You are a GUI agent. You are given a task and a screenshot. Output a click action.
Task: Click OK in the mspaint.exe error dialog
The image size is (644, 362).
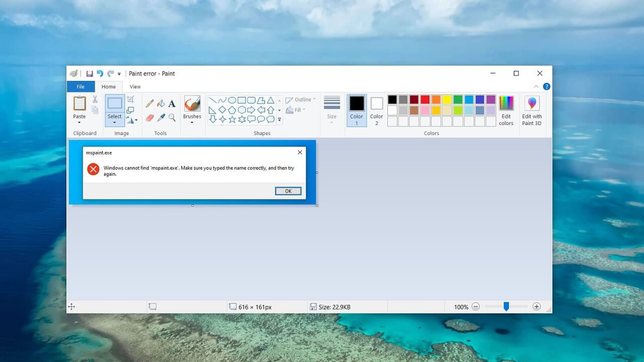(288, 191)
